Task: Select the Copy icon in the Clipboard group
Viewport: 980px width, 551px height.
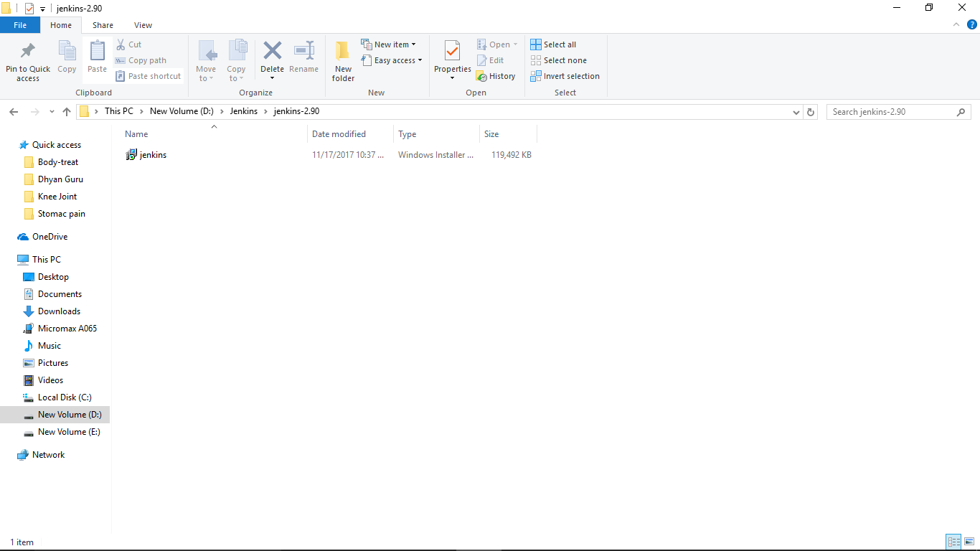Action: [66, 57]
